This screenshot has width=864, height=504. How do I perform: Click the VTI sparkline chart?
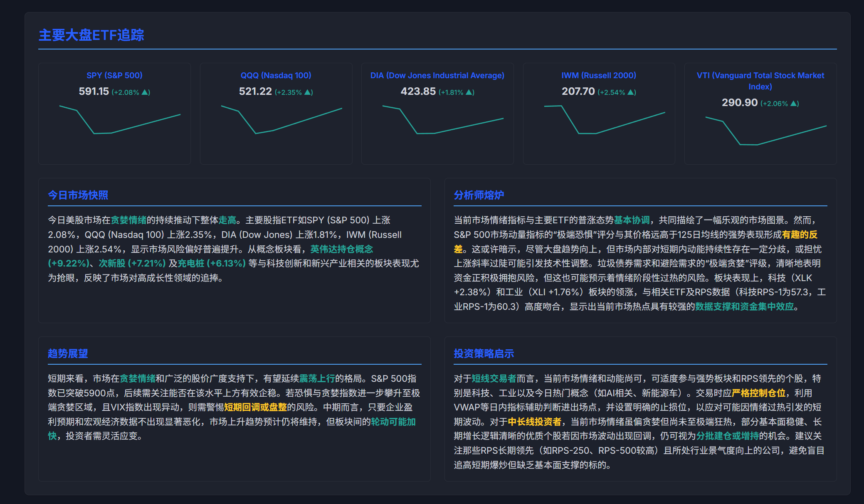point(766,131)
